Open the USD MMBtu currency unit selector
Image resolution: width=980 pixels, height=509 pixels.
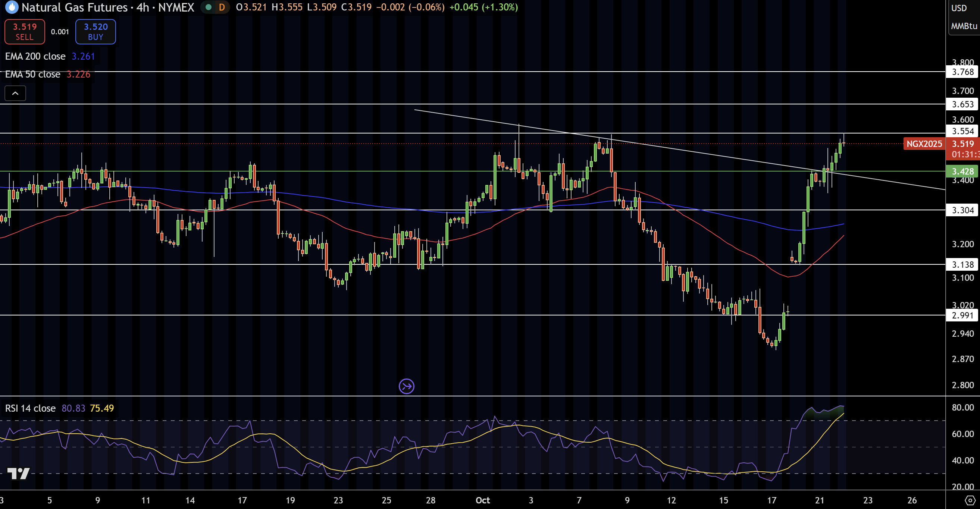tap(964, 17)
